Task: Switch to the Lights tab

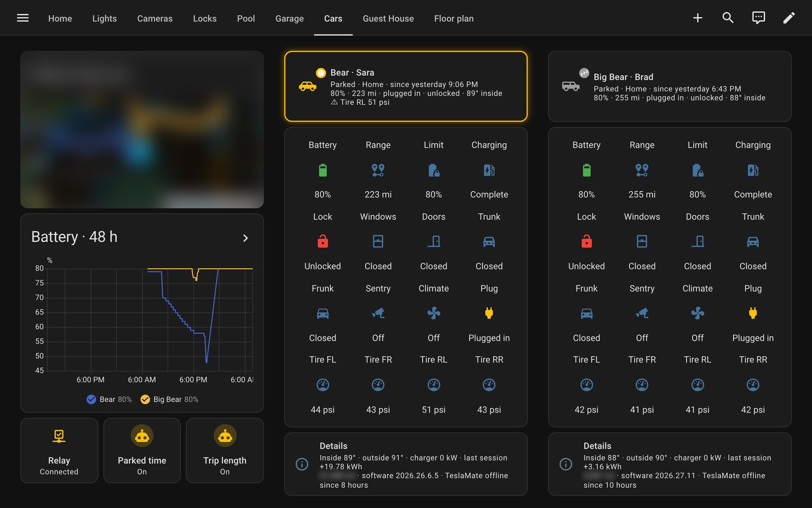Action: click(105, 18)
